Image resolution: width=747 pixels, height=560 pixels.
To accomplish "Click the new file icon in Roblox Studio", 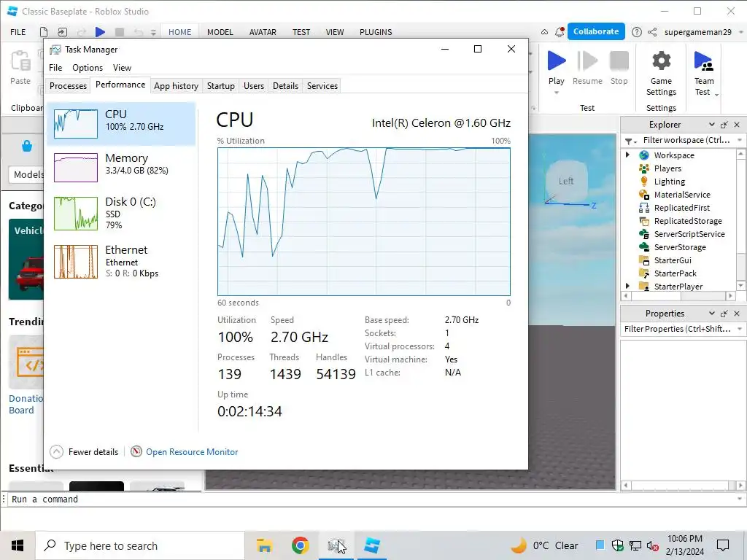I will (x=44, y=32).
